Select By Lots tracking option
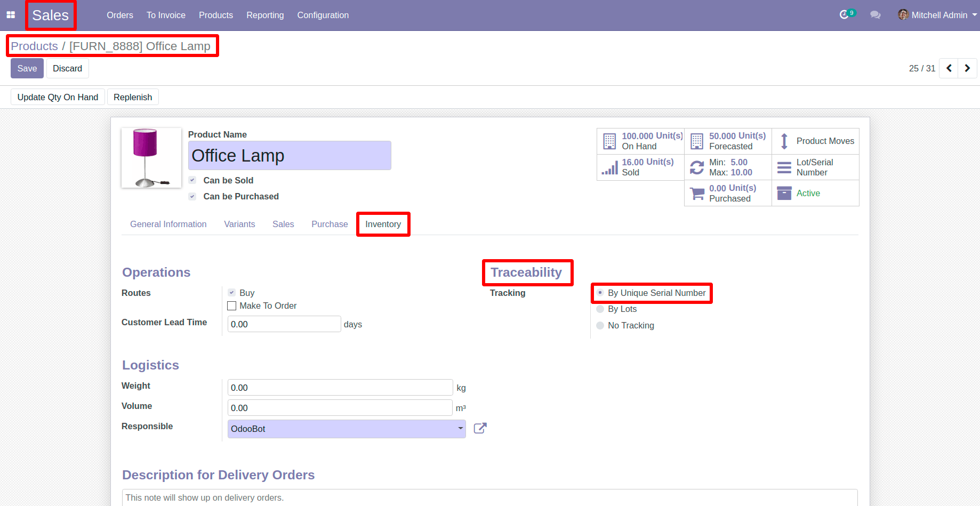Image resolution: width=980 pixels, height=506 pixels. (600, 309)
